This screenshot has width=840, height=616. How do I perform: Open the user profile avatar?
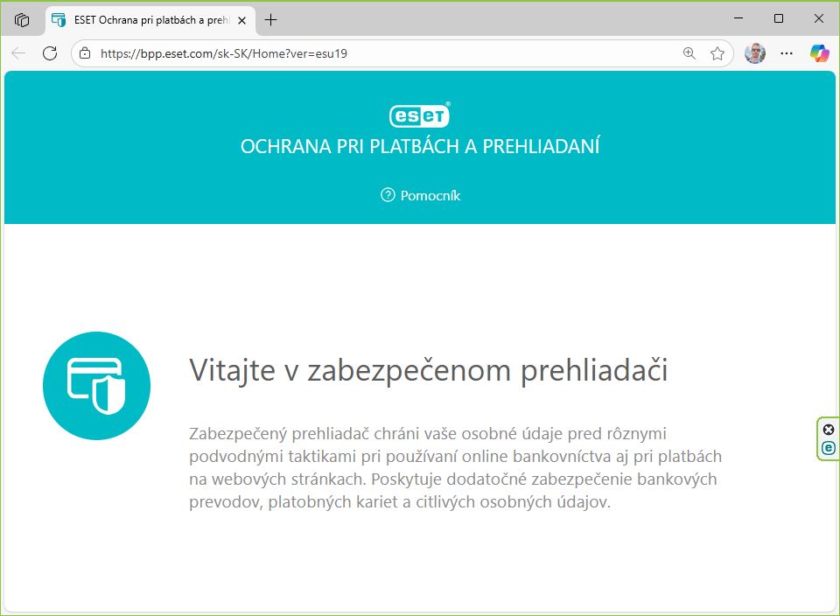point(754,53)
